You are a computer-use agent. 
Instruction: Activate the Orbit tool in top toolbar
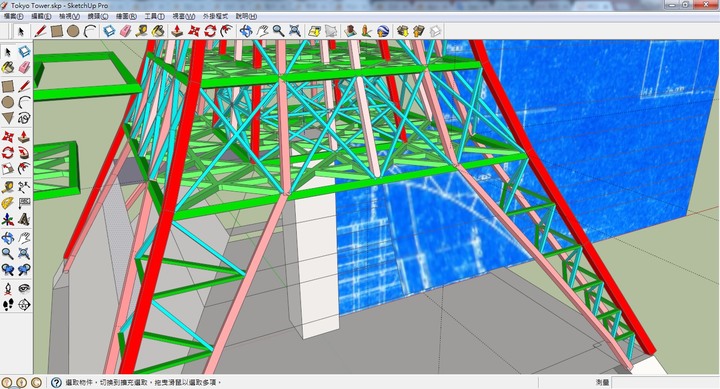pos(246,31)
